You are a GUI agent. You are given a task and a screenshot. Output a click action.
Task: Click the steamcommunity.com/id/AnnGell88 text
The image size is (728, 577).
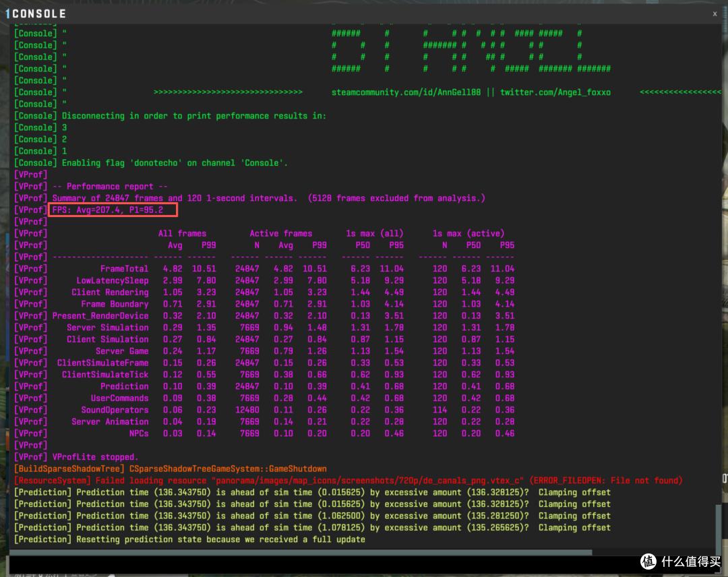pyautogui.click(x=406, y=92)
